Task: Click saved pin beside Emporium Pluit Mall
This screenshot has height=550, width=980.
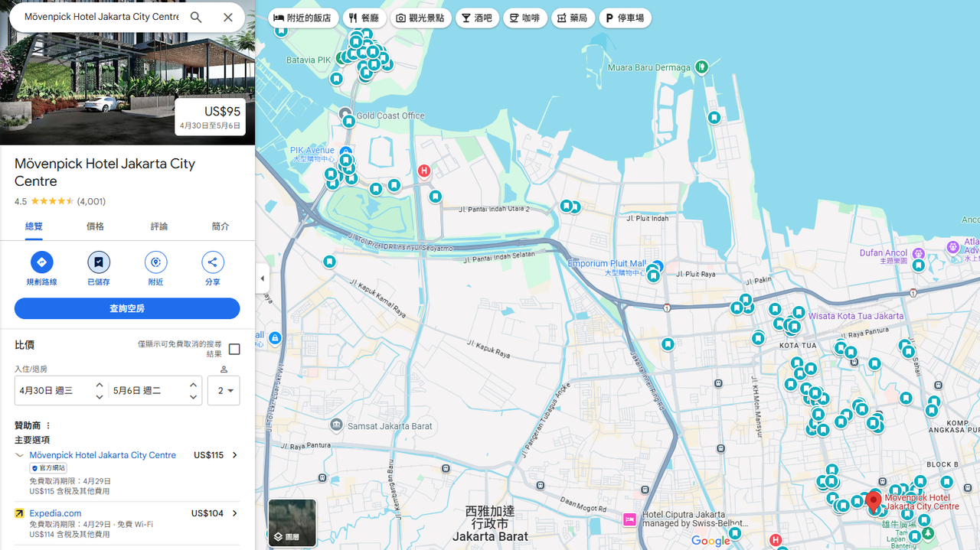Action: click(653, 275)
